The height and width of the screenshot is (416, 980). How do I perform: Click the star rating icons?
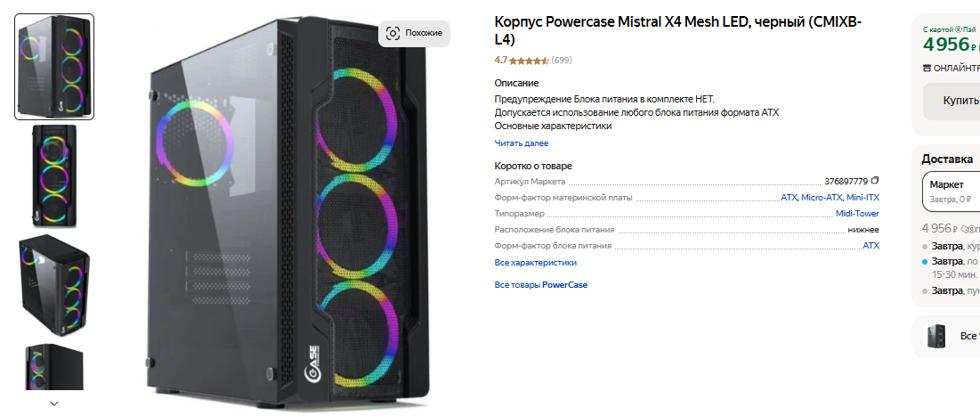tap(529, 61)
